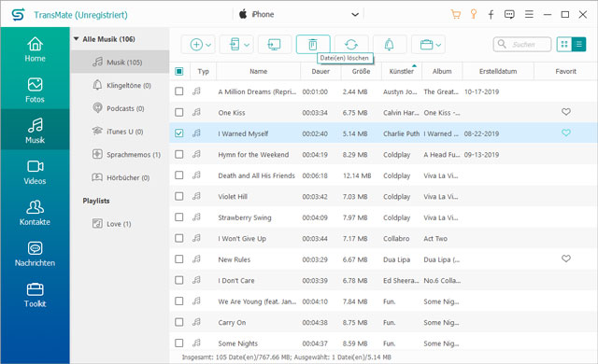
Task: Open the feedback chat bubble icon
Action: click(509, 15)
